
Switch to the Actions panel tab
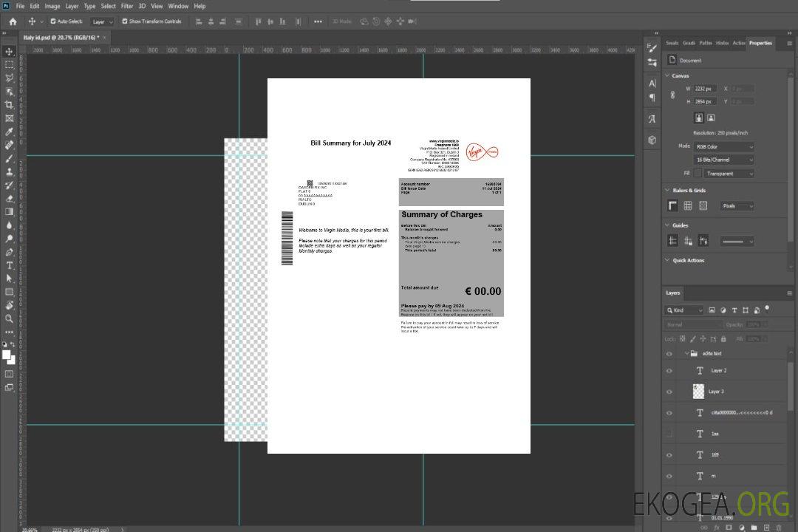738,43
